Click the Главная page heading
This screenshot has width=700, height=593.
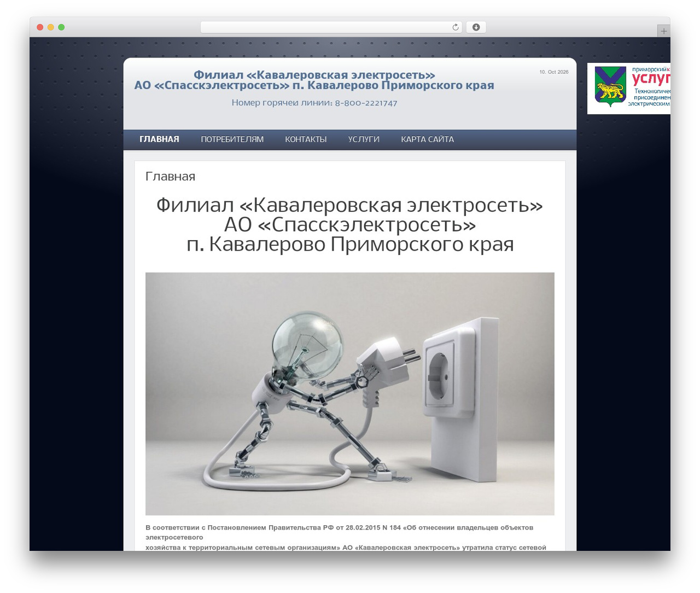(x=170, y=176)
